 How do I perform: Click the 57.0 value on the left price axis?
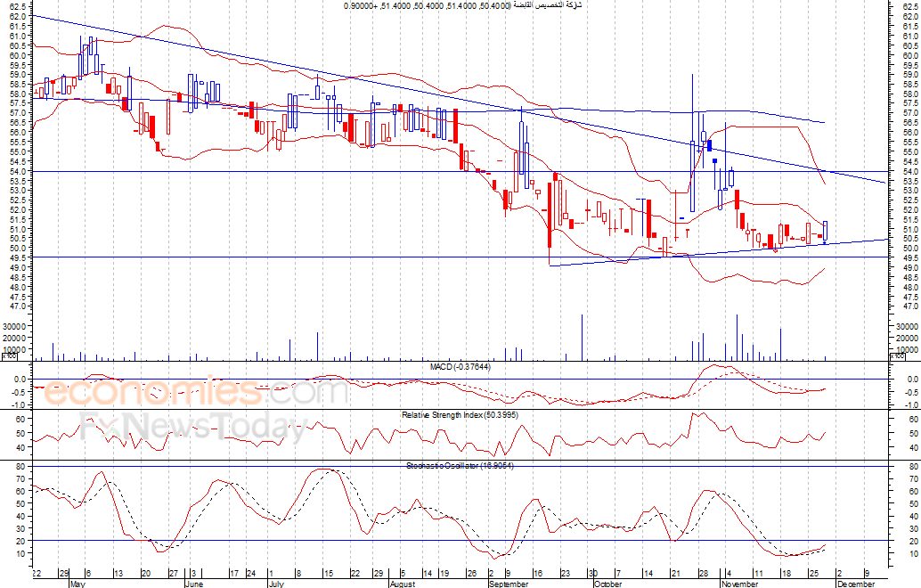[x=18, y=113]
